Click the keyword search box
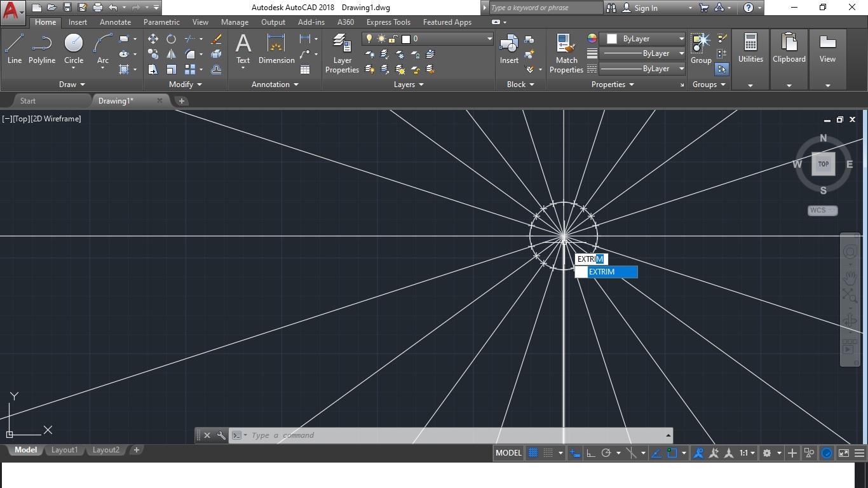This screenshot has height=488, width=868. [546, 8]
